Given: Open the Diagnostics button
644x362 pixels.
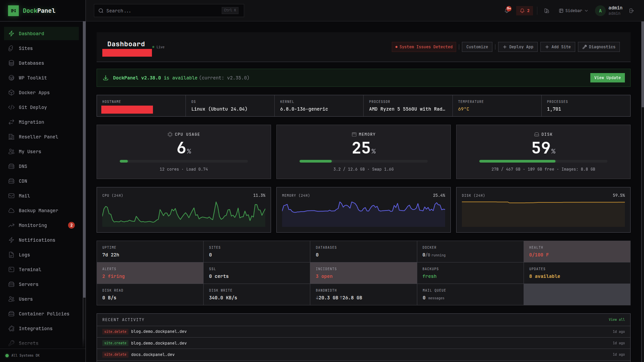Looking at the screenshot, I should tap(599, 47).
